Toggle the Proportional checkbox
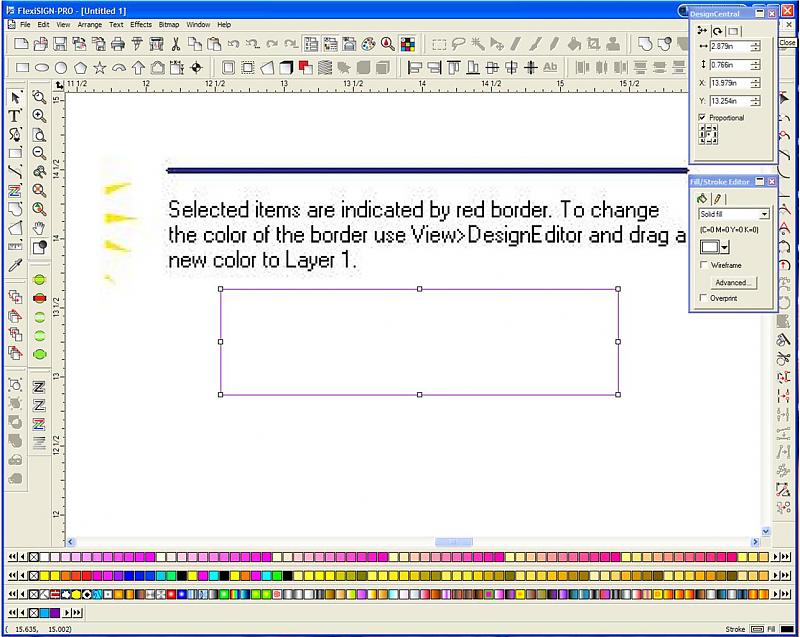This screenshot has height=637, width=800. click(702, 117)
